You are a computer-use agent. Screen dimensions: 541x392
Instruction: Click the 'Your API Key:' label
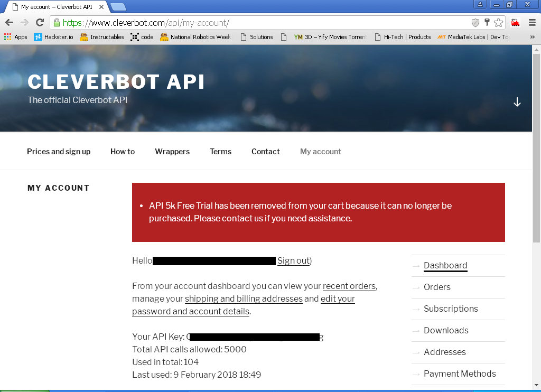pos(158,337)
